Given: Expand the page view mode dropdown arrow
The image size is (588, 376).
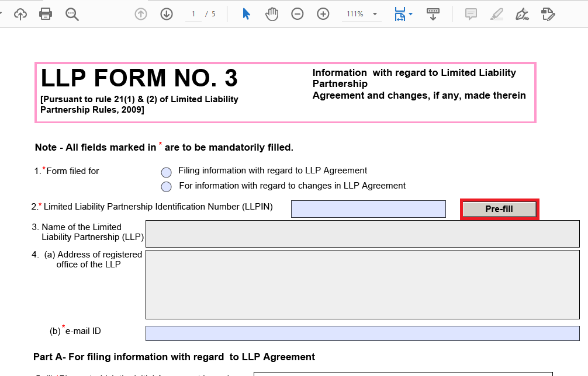Looking at the screenshot, I should [x=409, y=13].
